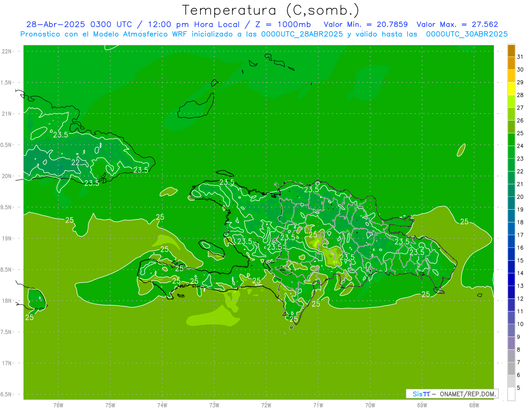Pick the dark blue legend swatch between 13 and 14
The width and height of the screenshot is (532, 411).
511,279
